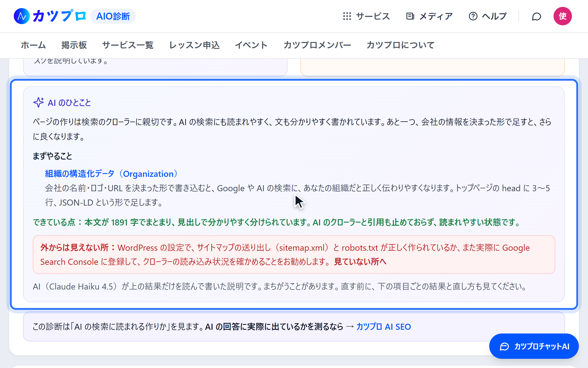The width and height of the screenshot is (588, 368).
Task: Open カツプロメンバー page
Action: point(317,45)
